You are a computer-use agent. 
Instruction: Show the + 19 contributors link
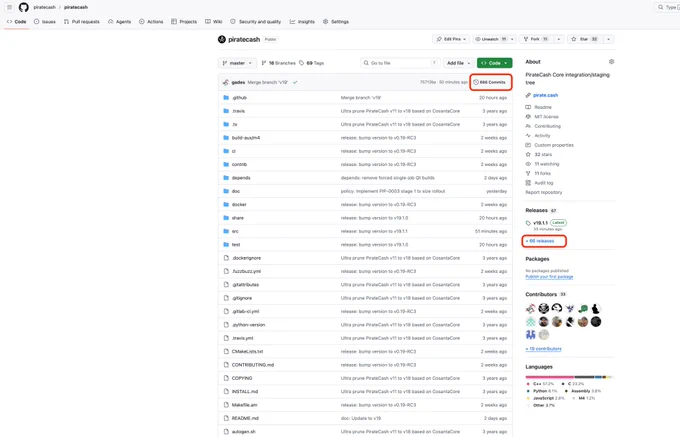pyautogui.click(x=543, y=349)
